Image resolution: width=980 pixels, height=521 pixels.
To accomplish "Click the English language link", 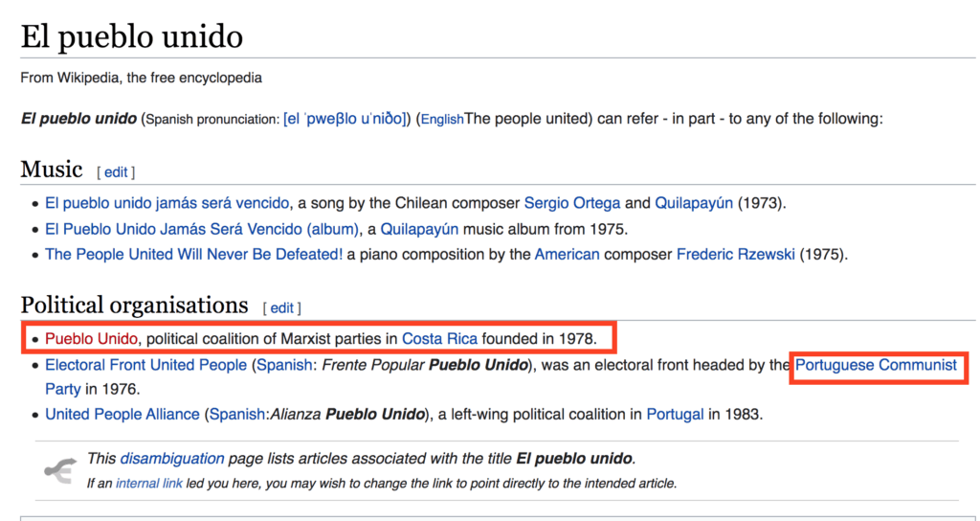I will (442, 120).
